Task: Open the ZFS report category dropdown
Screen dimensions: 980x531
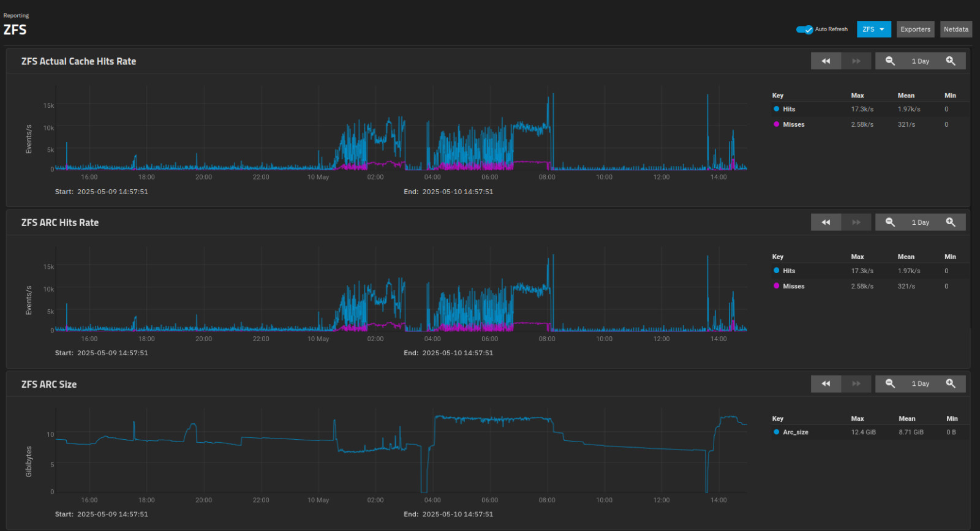Action: point(873,29)
